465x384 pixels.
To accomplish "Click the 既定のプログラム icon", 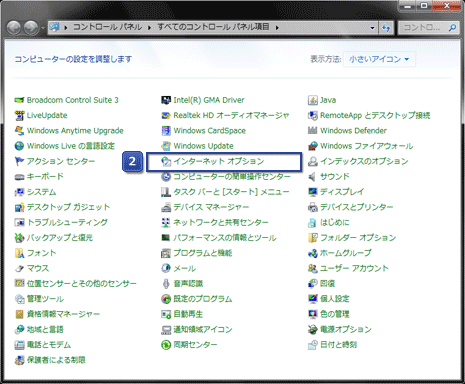I will coord(166,299).
